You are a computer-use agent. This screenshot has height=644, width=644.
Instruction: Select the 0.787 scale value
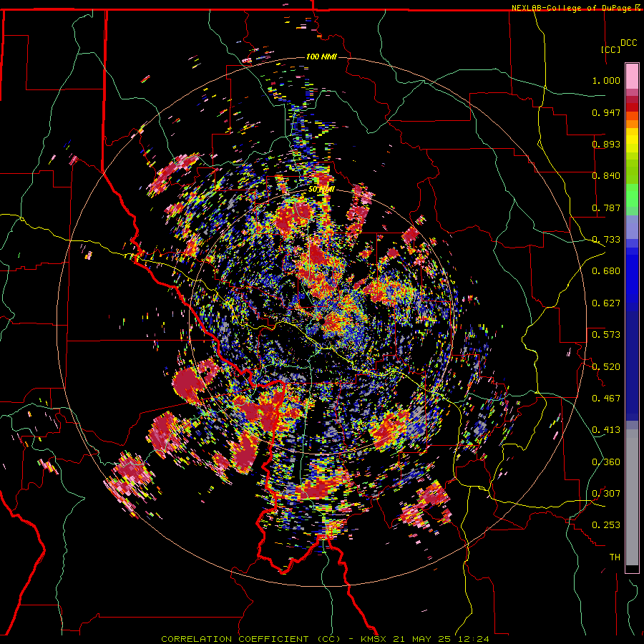(606, 208)
